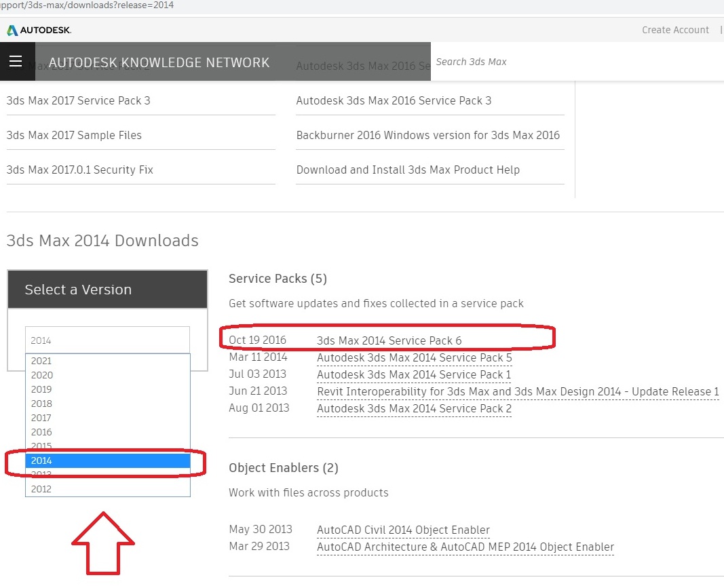Viewport: 724px width, 588px height.
Task: Click the Object Enablers (2) heading
Action: coord(284,468)
